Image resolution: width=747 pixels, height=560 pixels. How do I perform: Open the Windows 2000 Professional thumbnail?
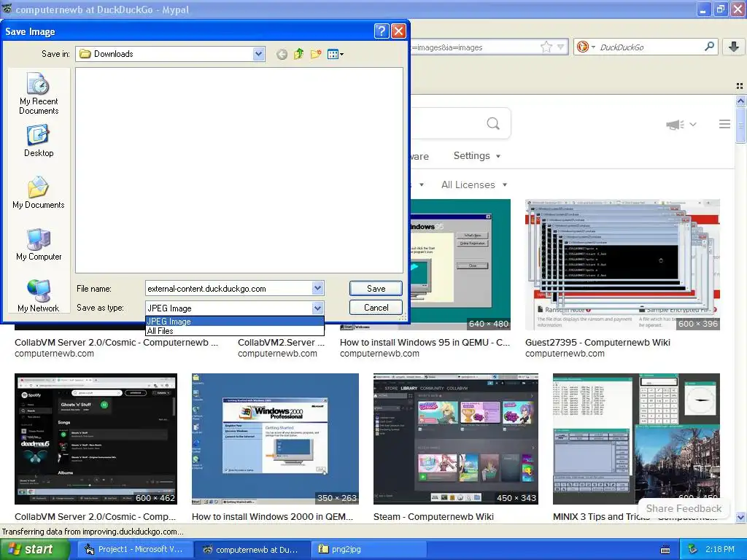click(x=275, y=438)
